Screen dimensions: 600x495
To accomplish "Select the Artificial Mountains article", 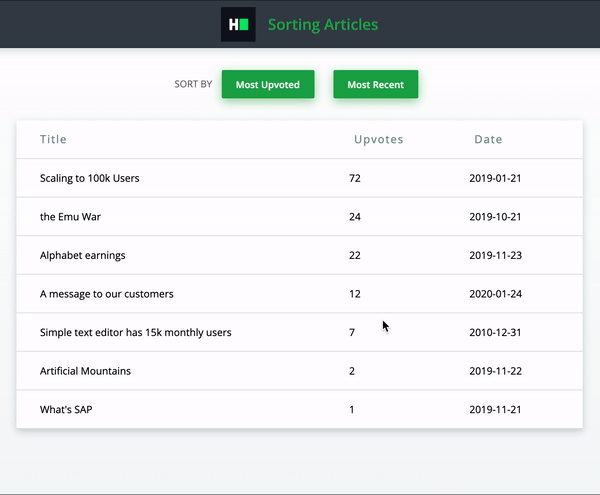I will [x=85, y=371].
